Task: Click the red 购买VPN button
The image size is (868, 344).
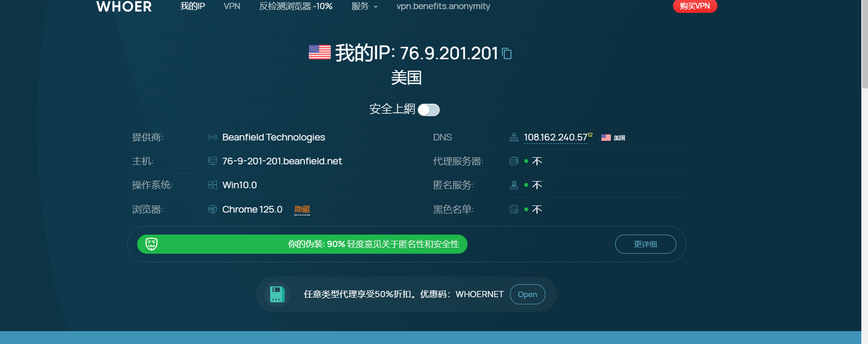Action: (x=695, y=6)
